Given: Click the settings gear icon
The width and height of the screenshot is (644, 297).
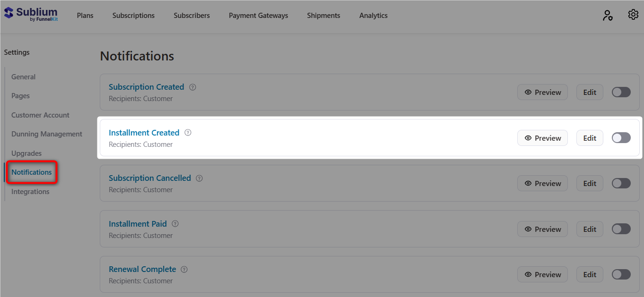Looking at the screenshot, I should coord(633,15).
